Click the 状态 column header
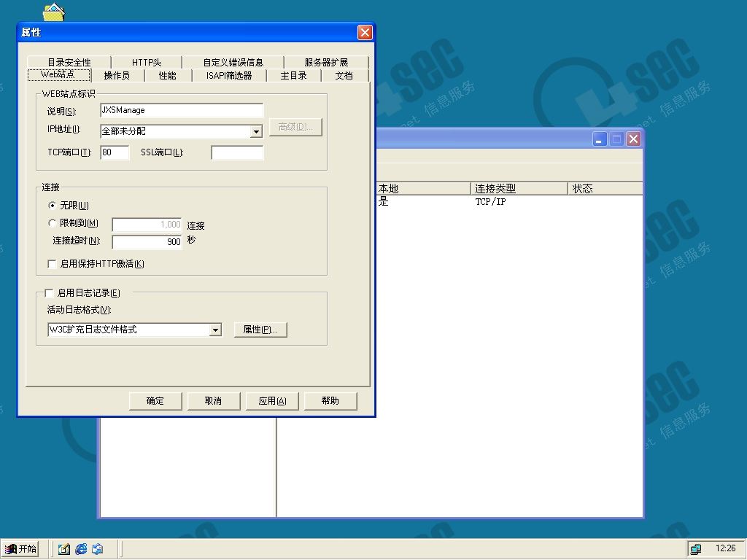The image size is (747, 560). [x=605, y=189]
